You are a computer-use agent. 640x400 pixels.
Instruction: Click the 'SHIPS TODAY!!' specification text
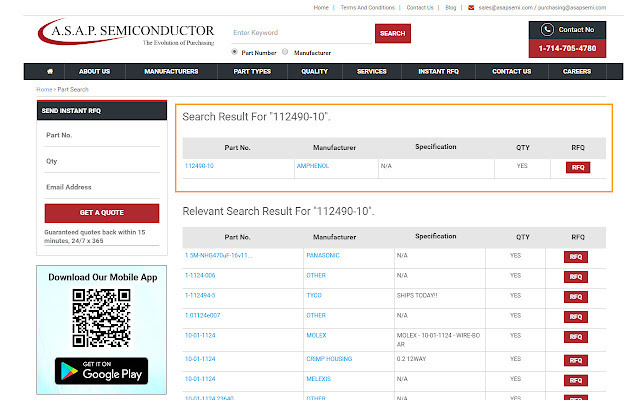tap(417, 295)
